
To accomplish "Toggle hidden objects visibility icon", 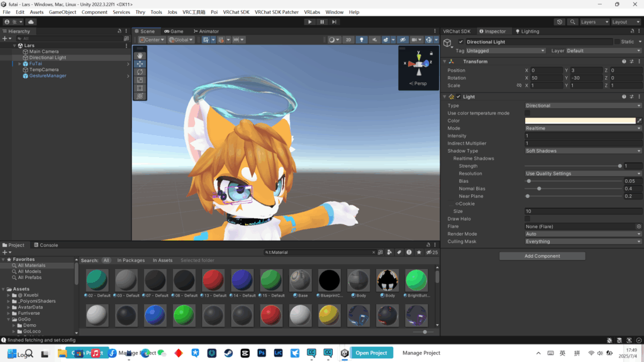I will tap(403, 40).
